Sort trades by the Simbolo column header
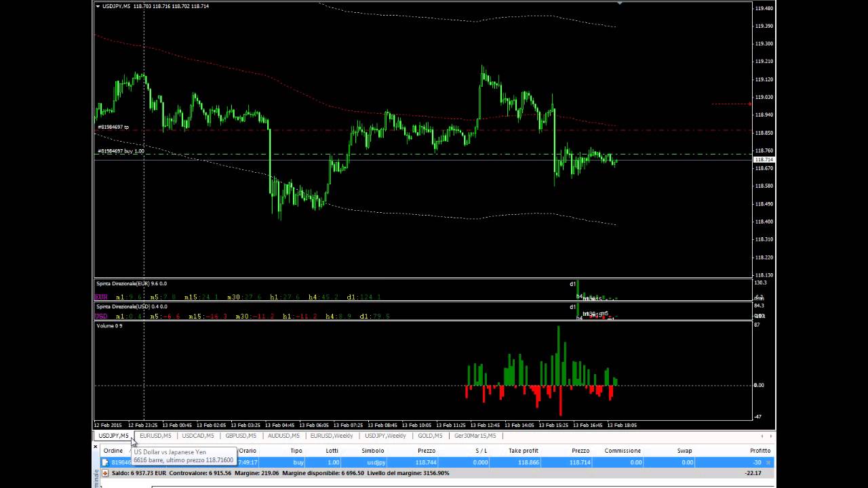This screenshot has width=868, height=488. (x=372, y=451)
